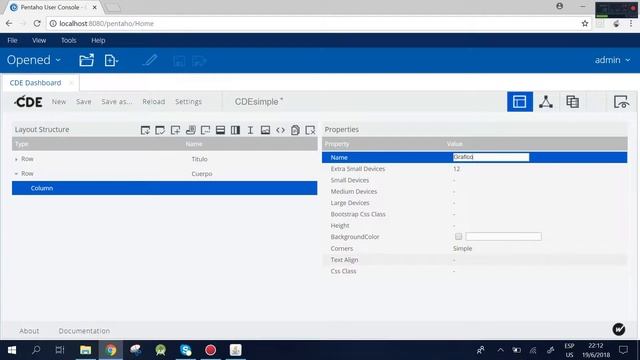
Task: Click the Css Class property row
Action: click(474, 271)
